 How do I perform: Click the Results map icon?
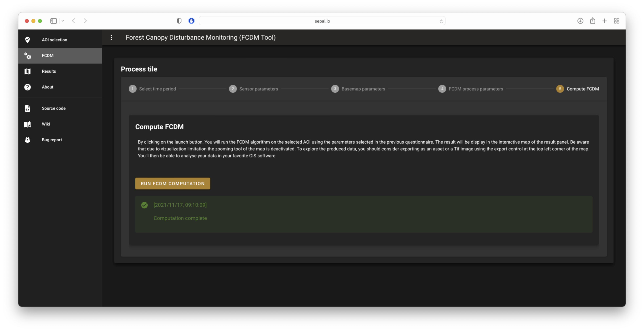[x=28, y=71]
